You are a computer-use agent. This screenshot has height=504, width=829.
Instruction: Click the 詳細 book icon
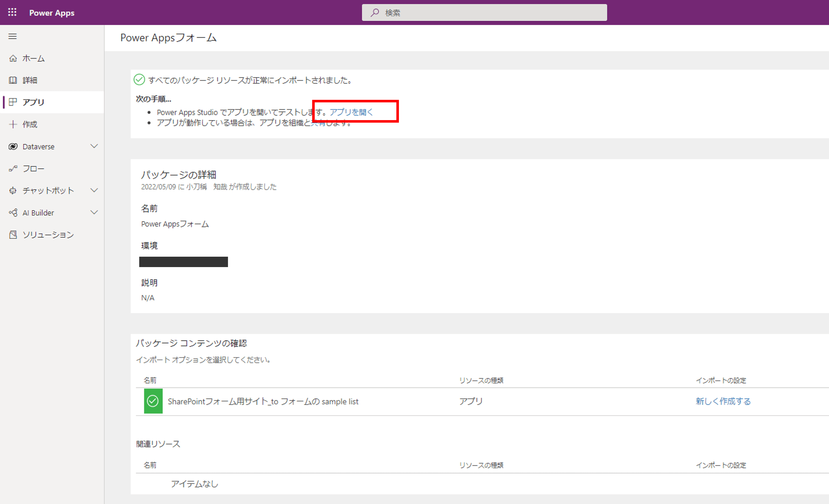coord(13,80)
